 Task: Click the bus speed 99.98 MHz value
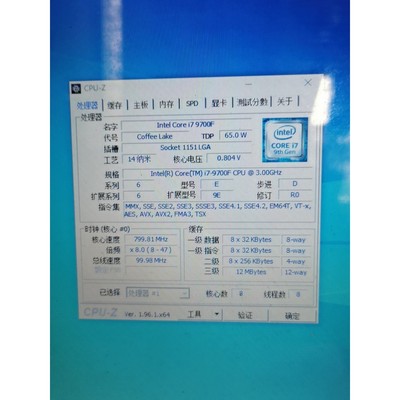point(151,261)
